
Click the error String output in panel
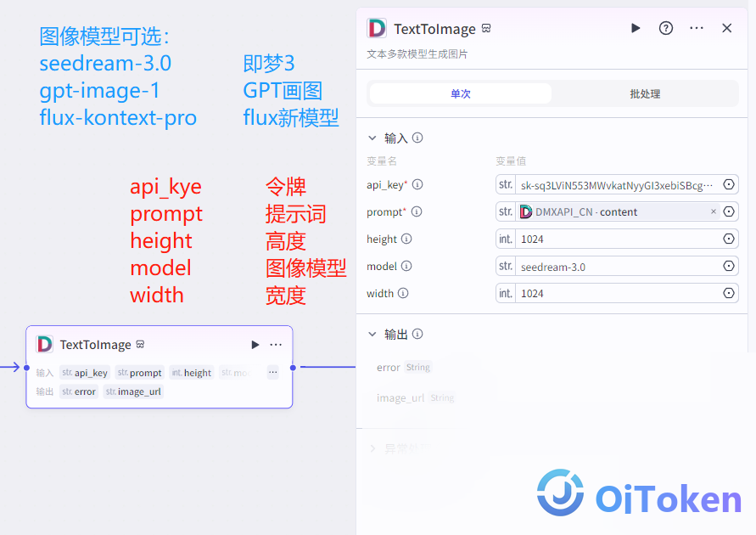[x=404, y=367]
